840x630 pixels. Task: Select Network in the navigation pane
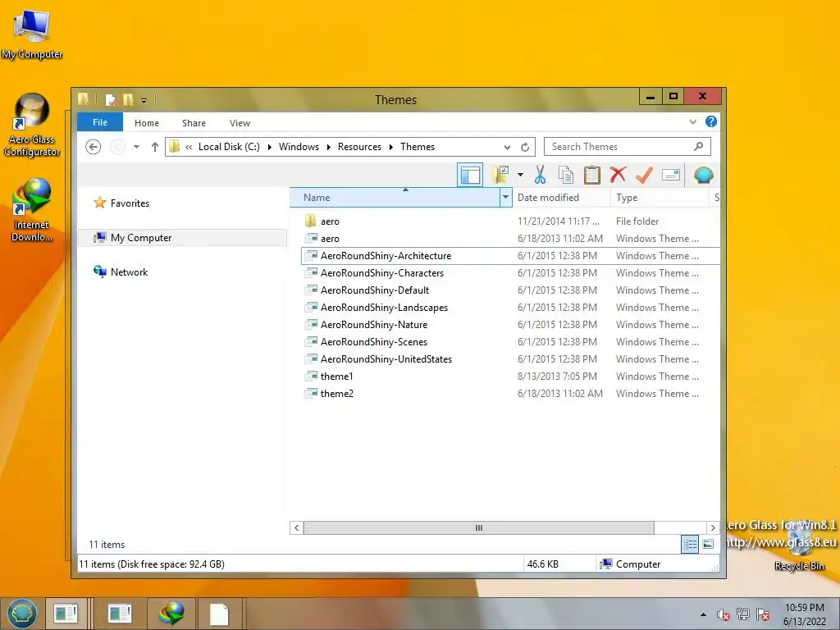(129, 272)
